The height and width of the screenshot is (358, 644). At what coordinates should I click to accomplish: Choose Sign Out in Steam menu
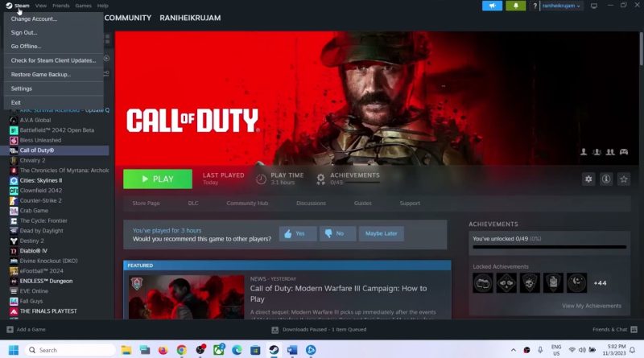tap(53, 32)
